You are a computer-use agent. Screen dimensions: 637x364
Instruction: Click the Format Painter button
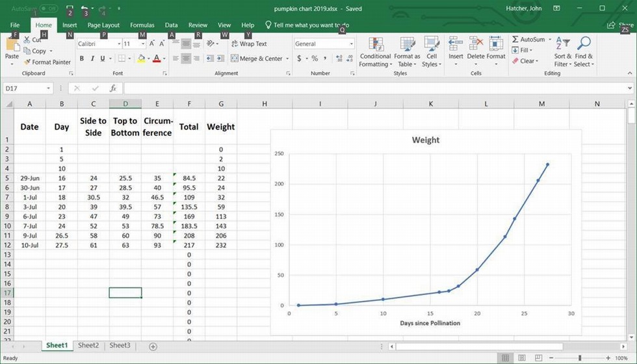[x=47, y=62]
